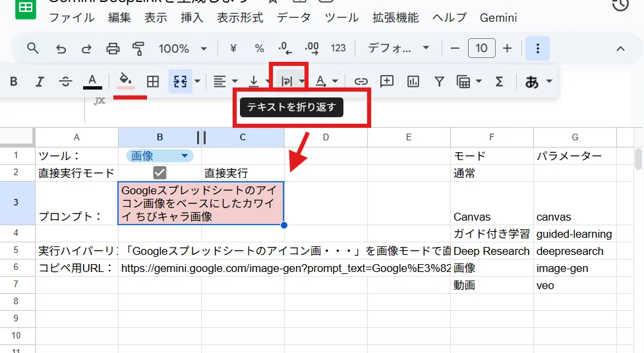
Task: Open the Gemini menu
Action: coord(498,18)
